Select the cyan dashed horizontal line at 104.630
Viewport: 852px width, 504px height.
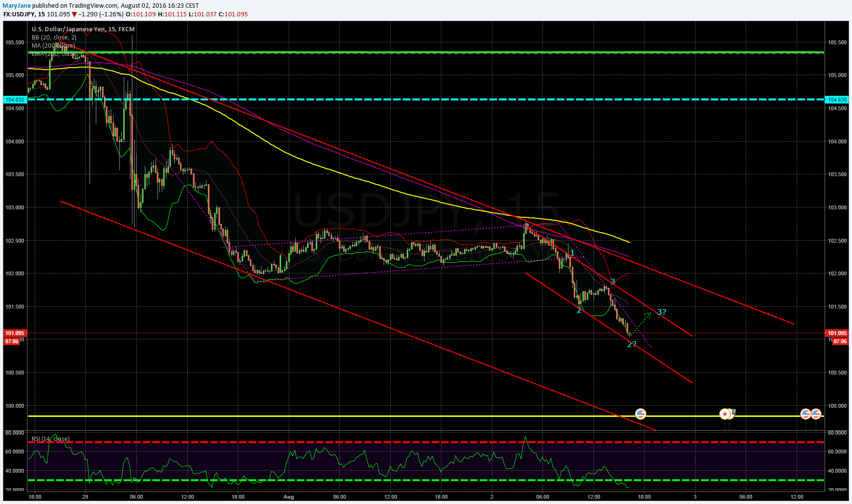point(426,100)
